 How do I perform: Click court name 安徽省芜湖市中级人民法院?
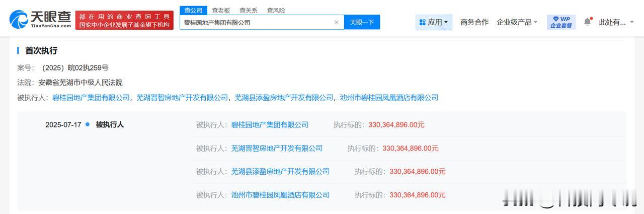(x=80, y=83)
